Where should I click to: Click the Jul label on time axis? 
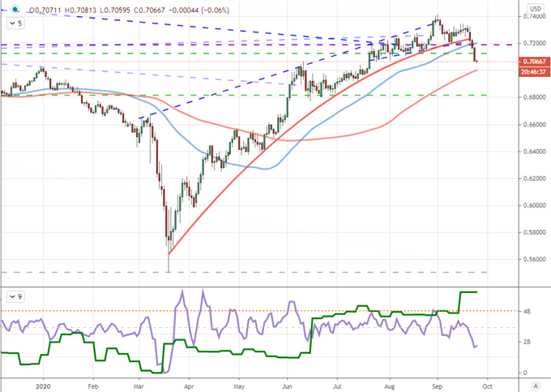point(337,386)
